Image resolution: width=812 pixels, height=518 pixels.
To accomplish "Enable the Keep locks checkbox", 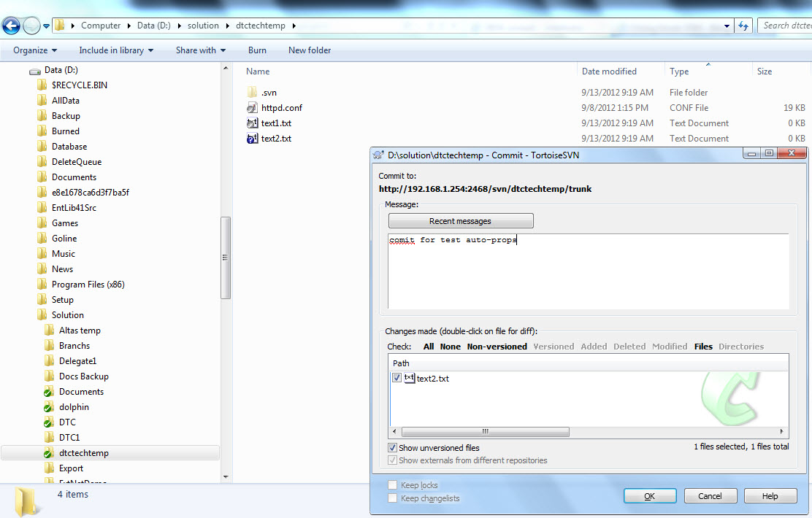I will click(393, 485).
